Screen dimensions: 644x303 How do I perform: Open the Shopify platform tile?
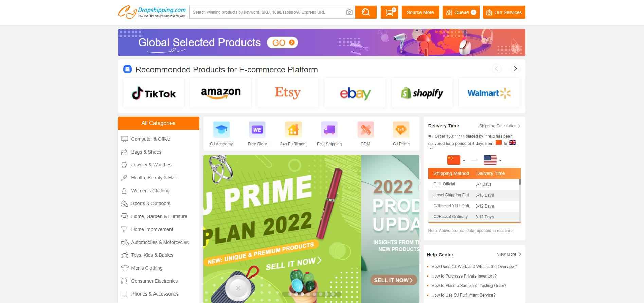[422, 93]
